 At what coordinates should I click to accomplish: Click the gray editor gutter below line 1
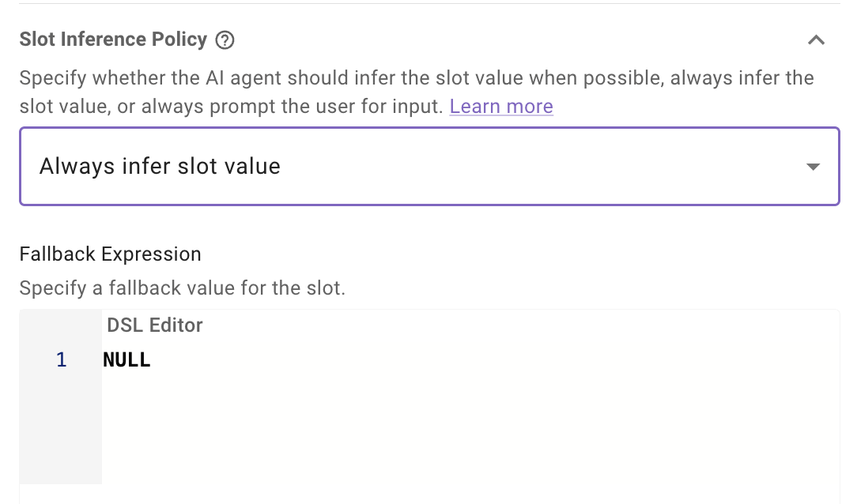point(60,434)
